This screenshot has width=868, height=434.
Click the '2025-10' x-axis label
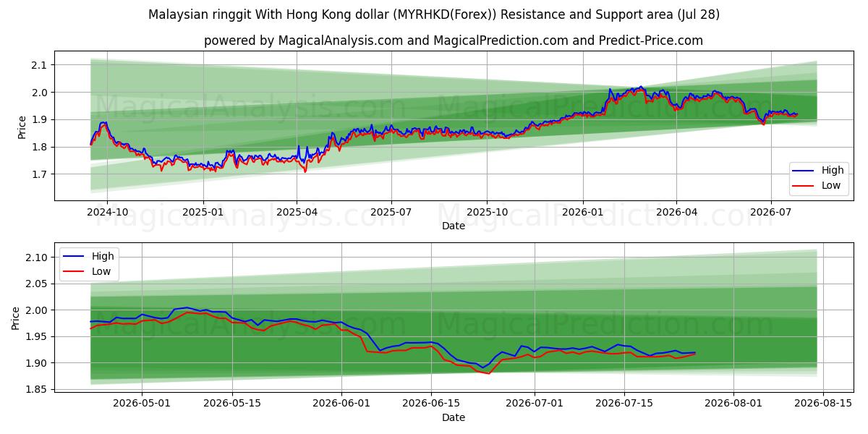coord(487,213)
